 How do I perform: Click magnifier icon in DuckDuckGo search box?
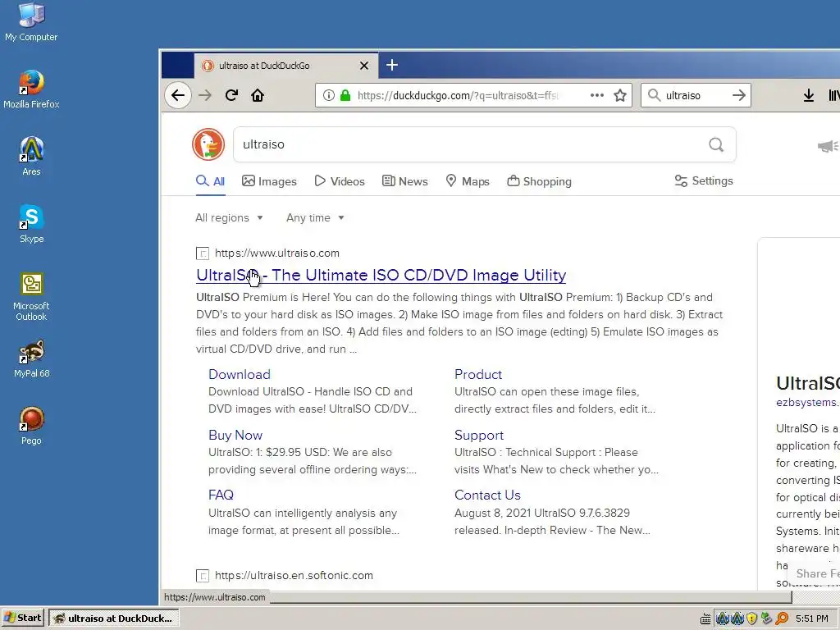[x=716, y=144]
